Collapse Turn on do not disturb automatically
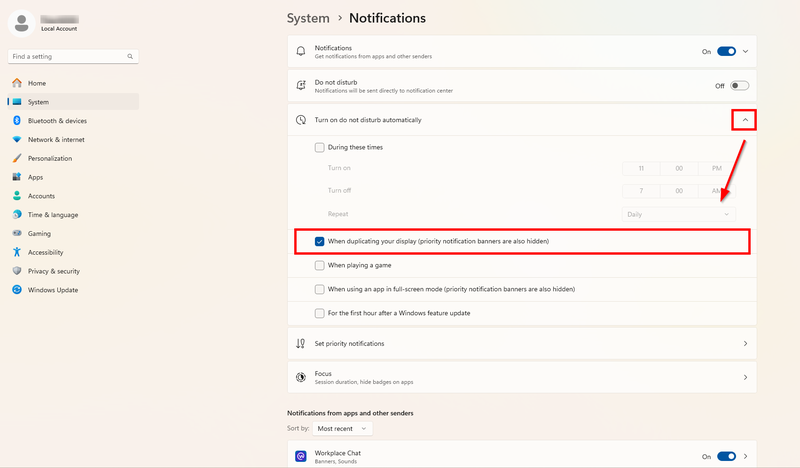The image size is (800, 468). (x=745, y=120)
